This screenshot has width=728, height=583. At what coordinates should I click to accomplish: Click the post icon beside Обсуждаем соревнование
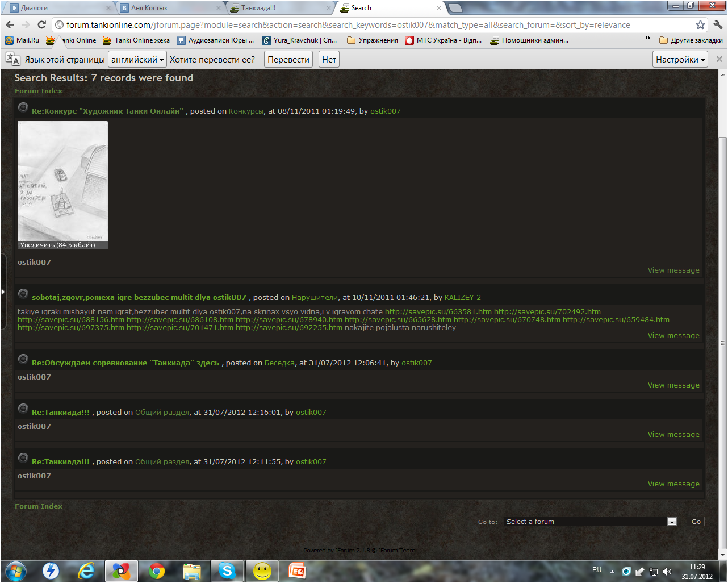23,359
